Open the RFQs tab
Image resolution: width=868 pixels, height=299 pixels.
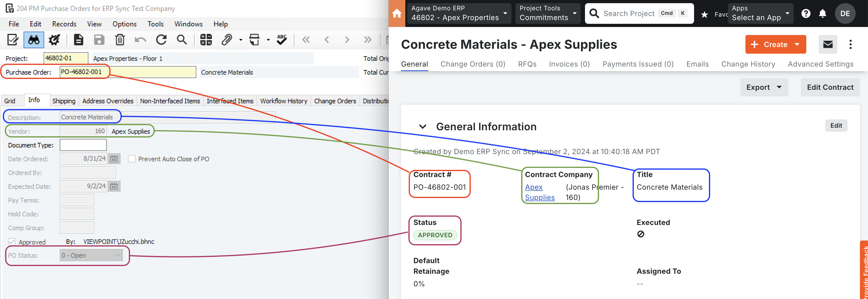click(527, 64)
